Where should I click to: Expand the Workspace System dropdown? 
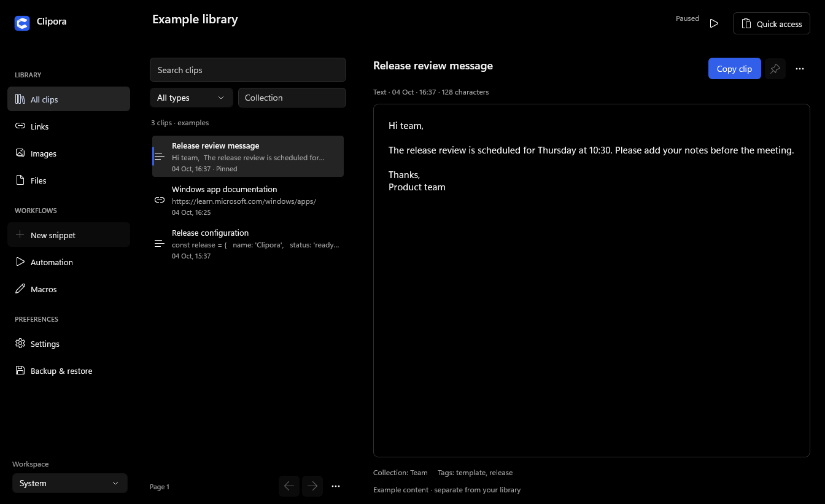[x=70, y=483]
